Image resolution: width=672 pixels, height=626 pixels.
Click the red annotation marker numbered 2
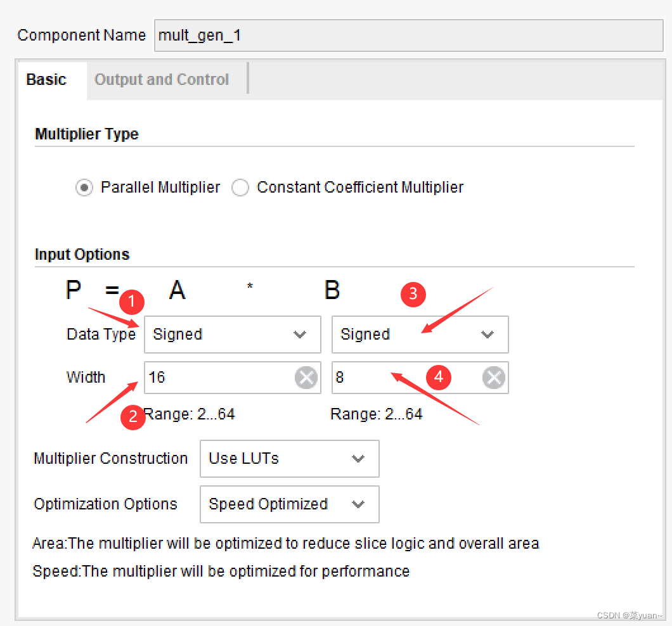pyautogui.click(x=133, y=417)
